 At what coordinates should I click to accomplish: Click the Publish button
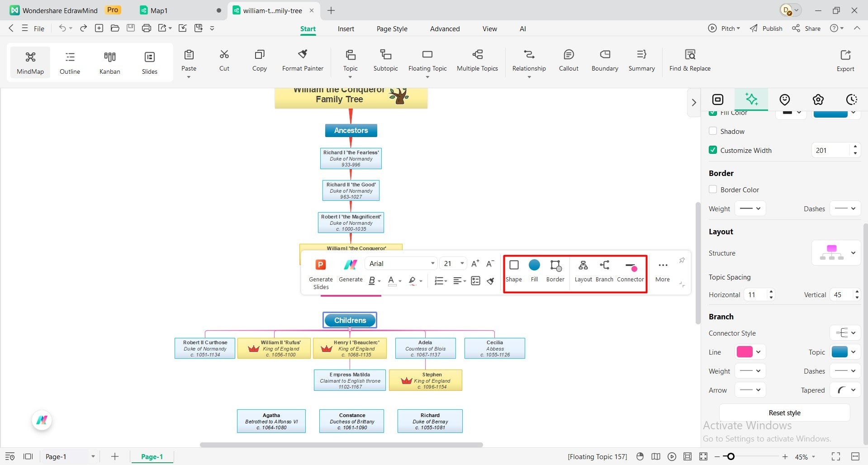766,28
